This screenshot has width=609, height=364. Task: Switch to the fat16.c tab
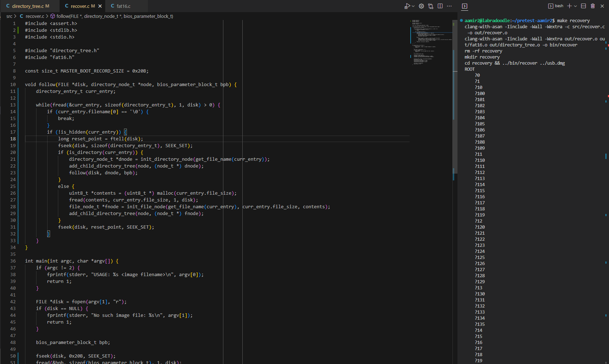tap(123, 6)
